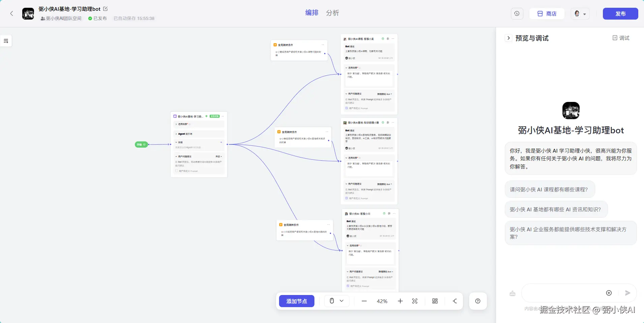Send the chat message arrow icon
644x323 pixels.
coord(627,293)
